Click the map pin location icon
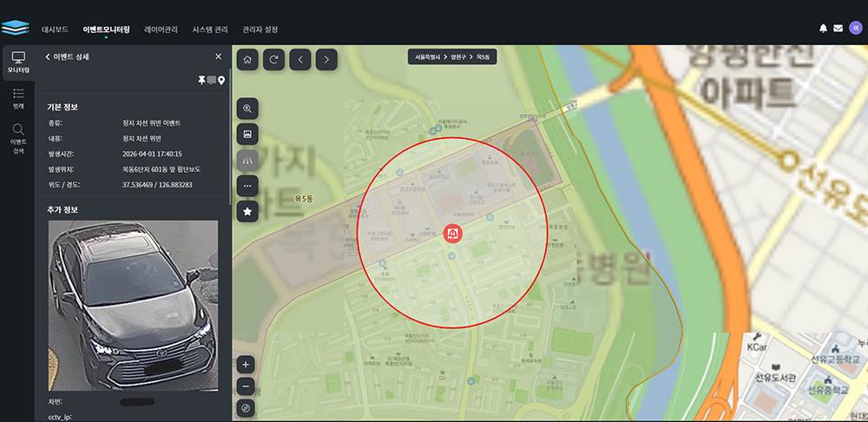This screenshot has width=868, height=422. (221, 81)
